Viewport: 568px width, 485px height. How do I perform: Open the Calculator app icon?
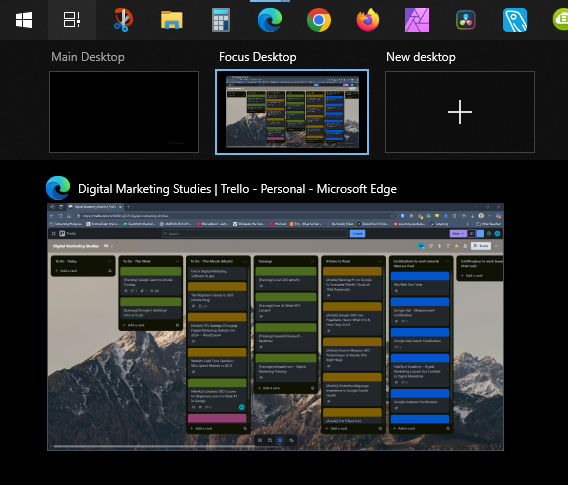[x=221, y=20]
